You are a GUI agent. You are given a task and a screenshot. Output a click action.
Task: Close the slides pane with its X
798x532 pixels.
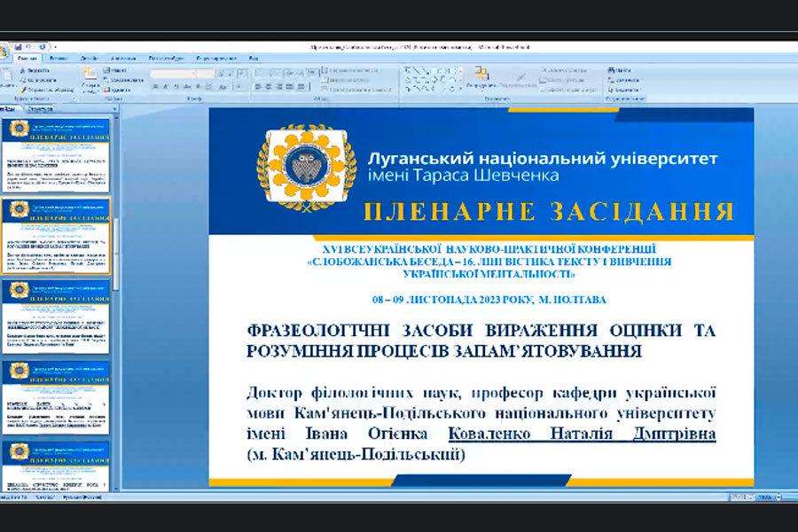coord(114,109)
